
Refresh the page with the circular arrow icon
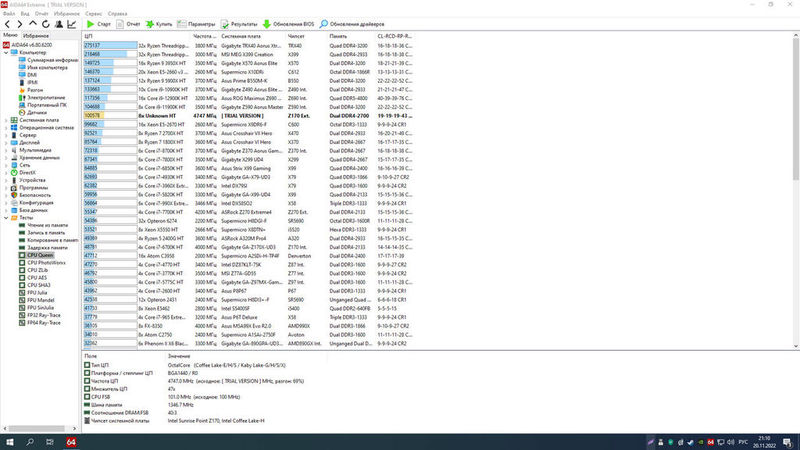(46, 24)
